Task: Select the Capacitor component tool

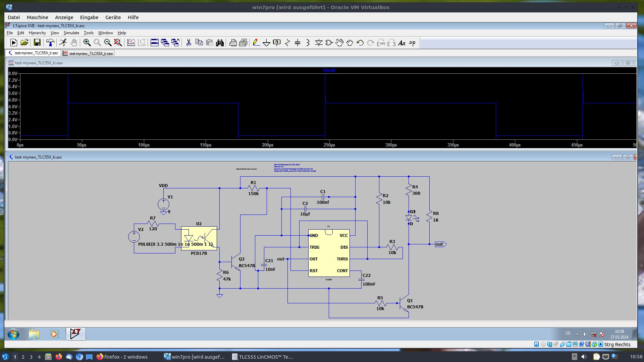Action: tap(298, 43)
